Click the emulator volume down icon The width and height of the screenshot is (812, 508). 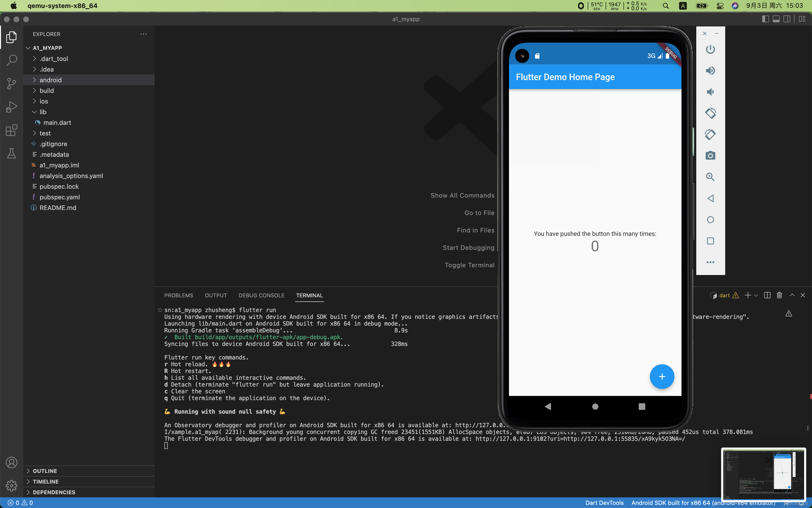pyautogui.click(x=710, y=92)
